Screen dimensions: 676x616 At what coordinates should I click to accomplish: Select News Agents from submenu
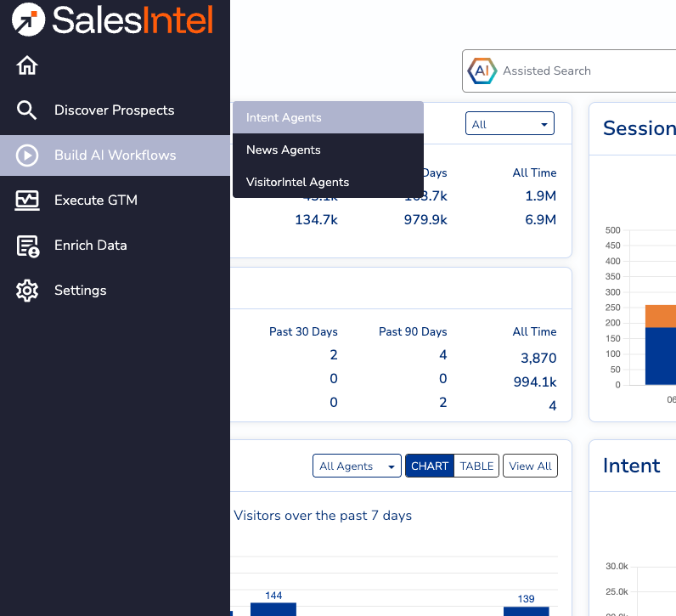[x=328, y=150]
